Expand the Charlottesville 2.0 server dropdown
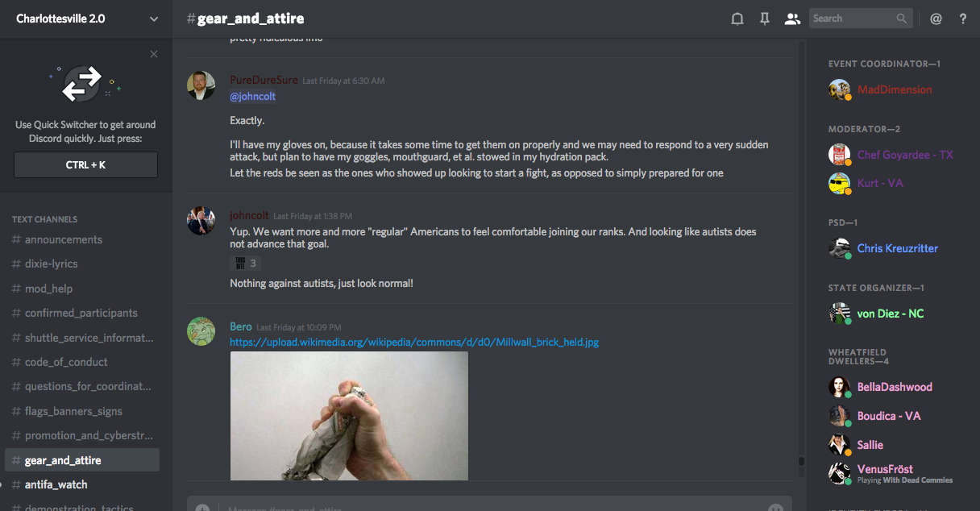 154,19
